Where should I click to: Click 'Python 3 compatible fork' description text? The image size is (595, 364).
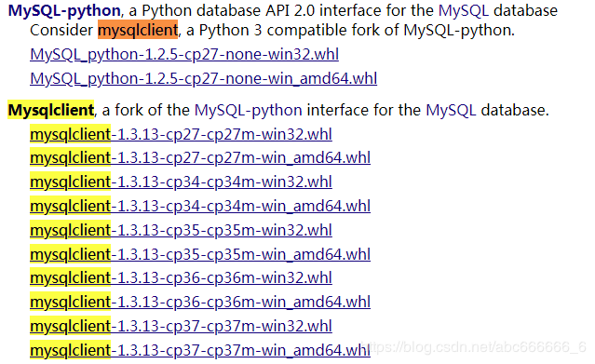point(290,30)
